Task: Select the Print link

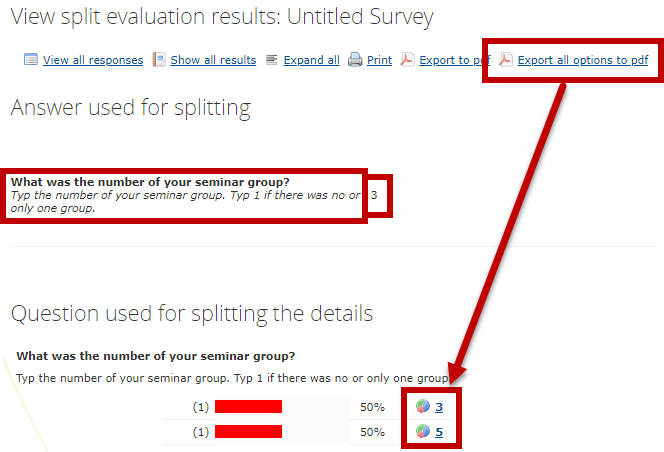Action: click(379, 60)
